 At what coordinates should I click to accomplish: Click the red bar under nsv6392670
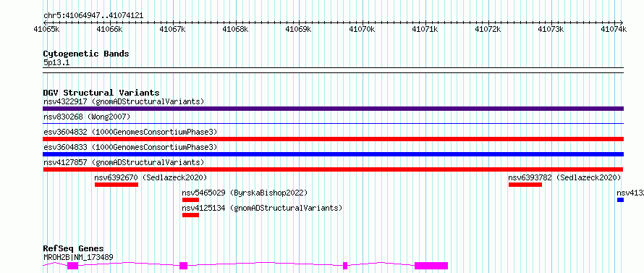116,185
